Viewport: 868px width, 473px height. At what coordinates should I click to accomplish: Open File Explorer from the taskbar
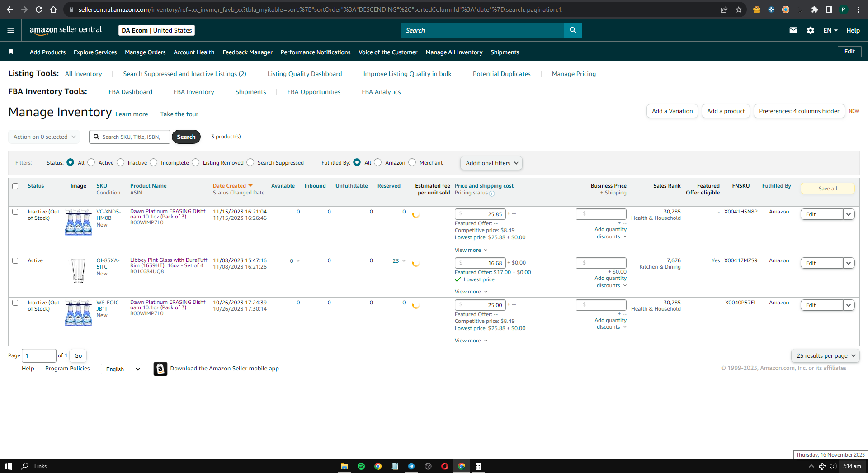tap(344, 466)
